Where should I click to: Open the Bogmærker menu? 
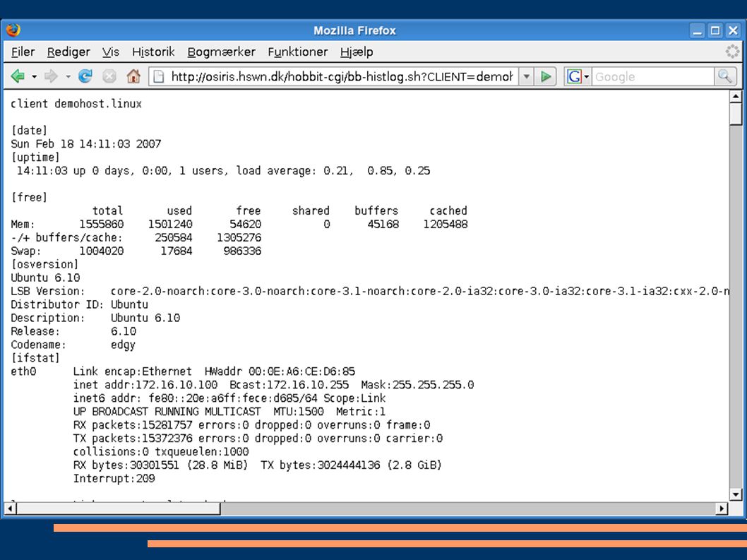click(222, 52)
